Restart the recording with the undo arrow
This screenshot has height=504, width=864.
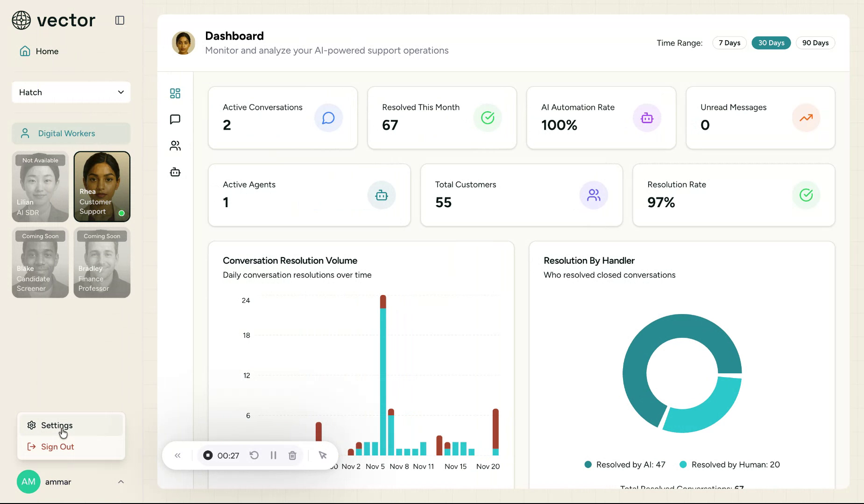point(254,455)
